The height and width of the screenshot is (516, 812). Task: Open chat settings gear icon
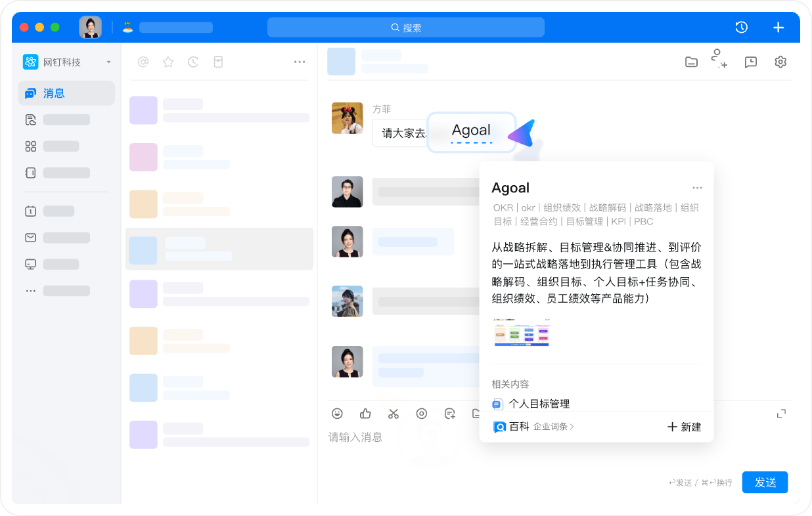[x=780, y=62]
